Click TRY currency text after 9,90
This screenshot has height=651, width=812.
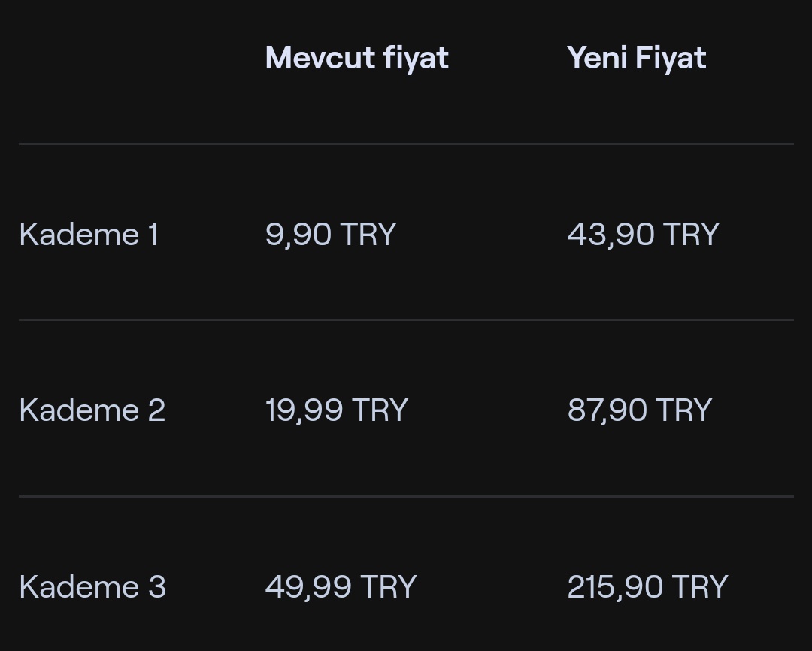[x=368, y=234]
